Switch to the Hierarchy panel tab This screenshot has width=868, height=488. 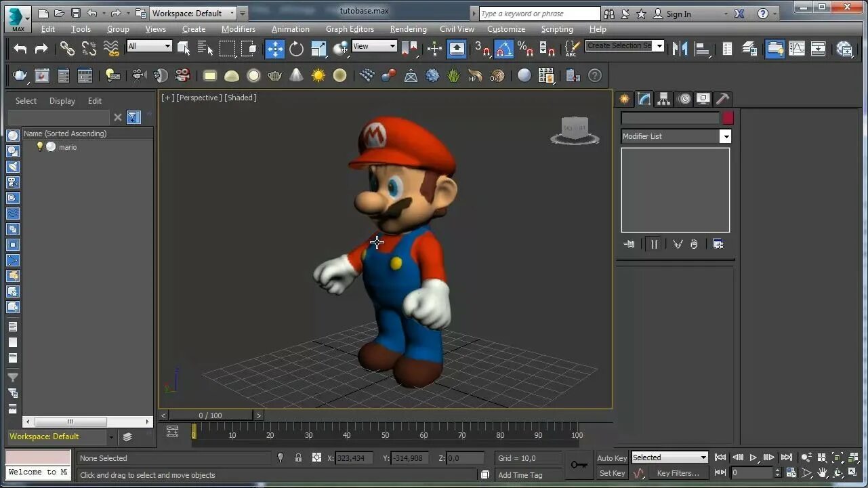point(663,99)
